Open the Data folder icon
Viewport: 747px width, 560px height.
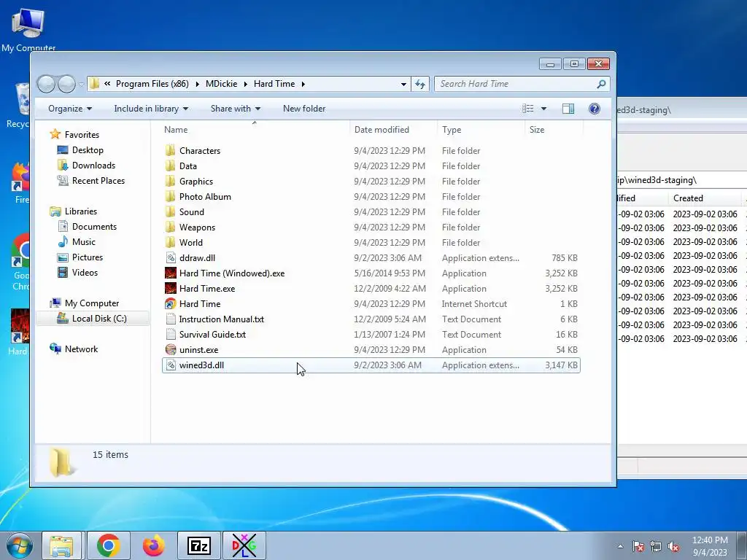pyautogui.click(x=171, y=166)
